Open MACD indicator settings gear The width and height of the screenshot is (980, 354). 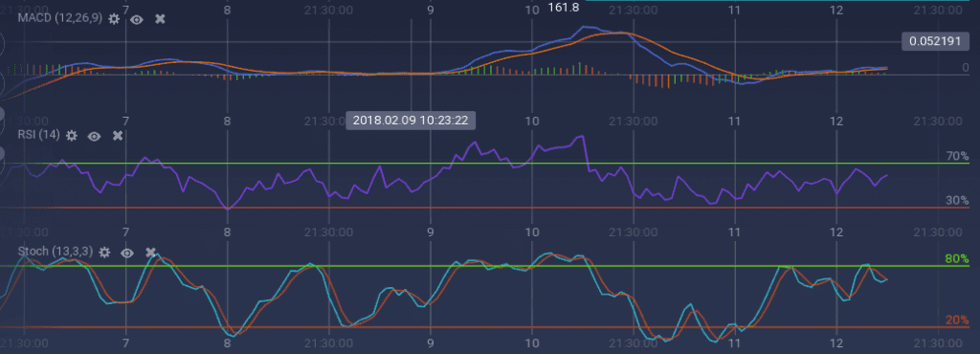click(113, 19)
